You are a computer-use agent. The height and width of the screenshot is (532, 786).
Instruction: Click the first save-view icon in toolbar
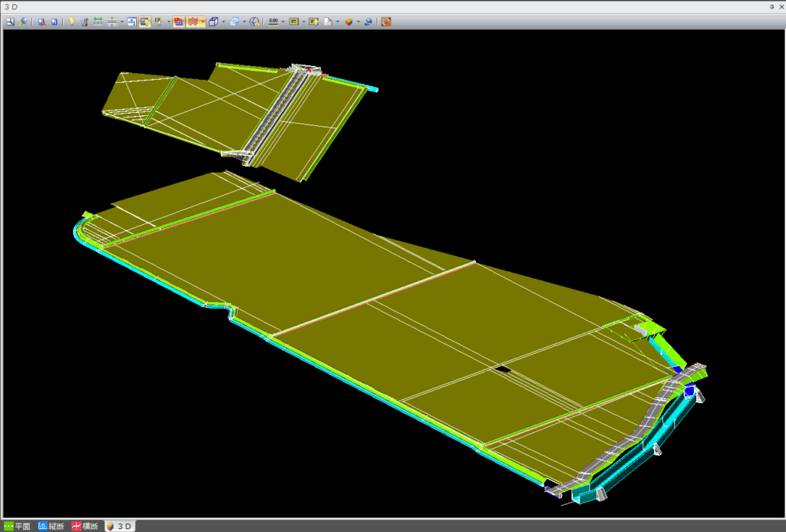point(10,21)
